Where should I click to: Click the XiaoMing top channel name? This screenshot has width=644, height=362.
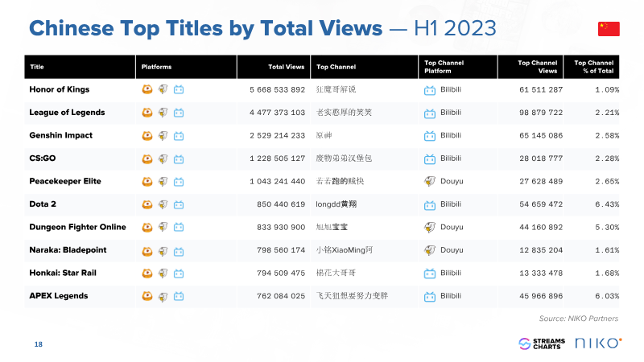tap(343, 250)
